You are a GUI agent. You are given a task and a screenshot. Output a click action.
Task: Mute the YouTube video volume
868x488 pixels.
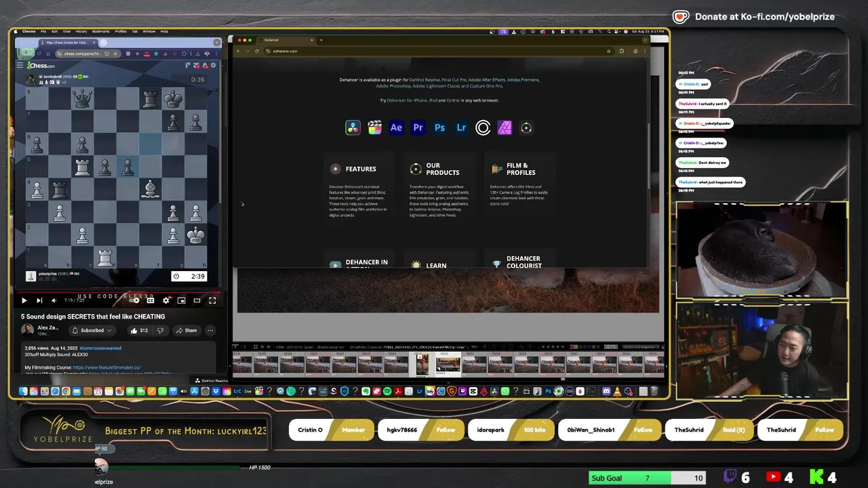pyautogui.click(x=54, y=300)
